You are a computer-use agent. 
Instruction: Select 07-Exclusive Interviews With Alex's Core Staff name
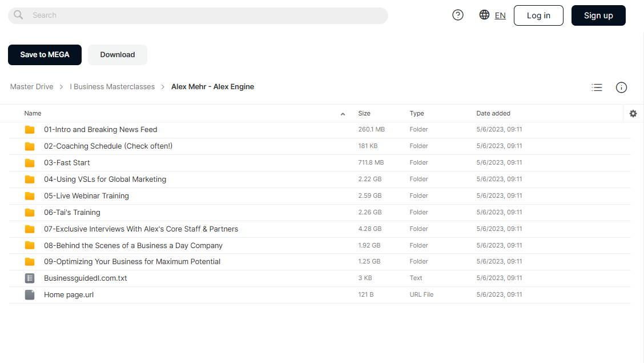[x=141, y=229]
